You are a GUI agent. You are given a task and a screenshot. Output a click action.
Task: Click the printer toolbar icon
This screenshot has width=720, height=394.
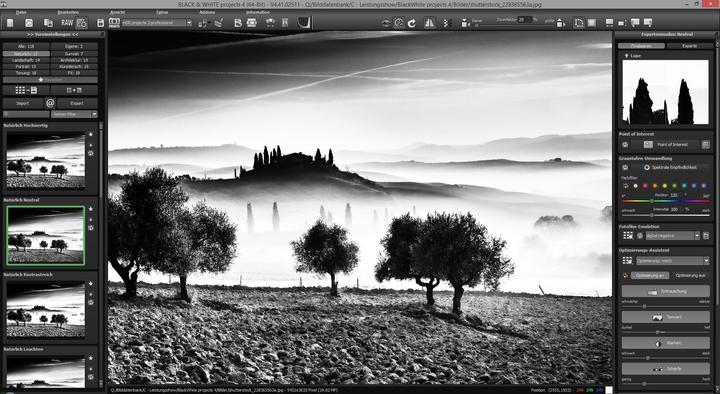point(252,23)
